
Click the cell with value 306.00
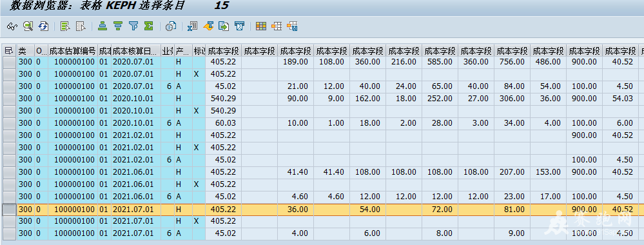(512, 99)
